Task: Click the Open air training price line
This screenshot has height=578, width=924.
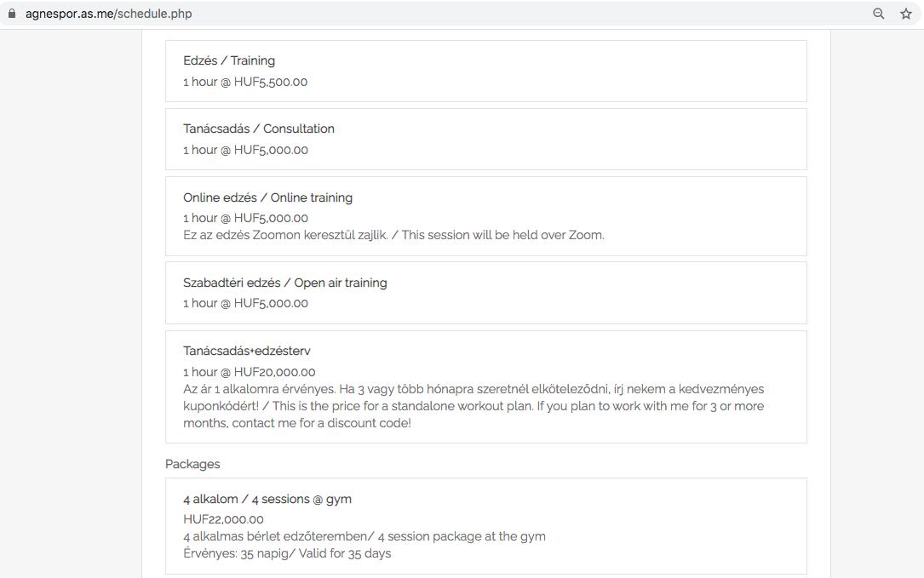Action: tap(245, 303)
